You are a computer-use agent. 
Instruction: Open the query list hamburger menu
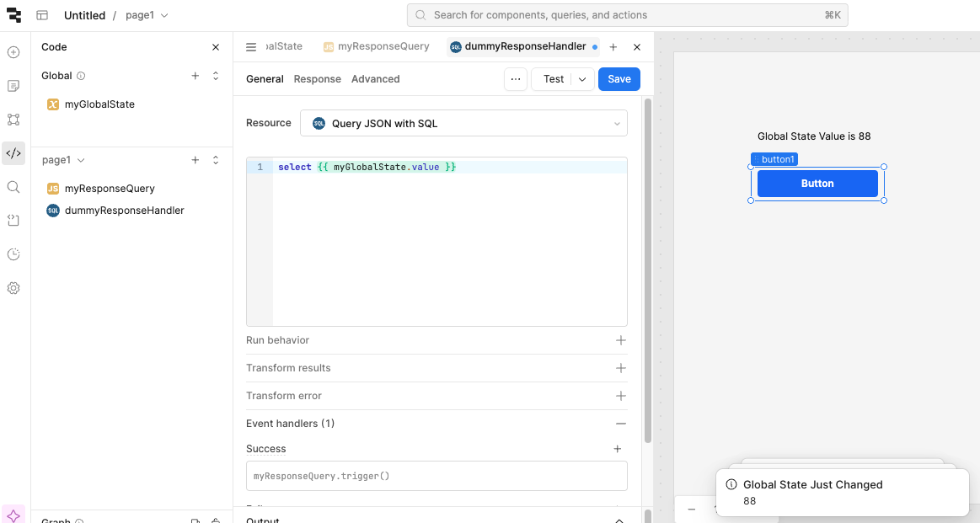pyautogui.click(x=251, y=47)
